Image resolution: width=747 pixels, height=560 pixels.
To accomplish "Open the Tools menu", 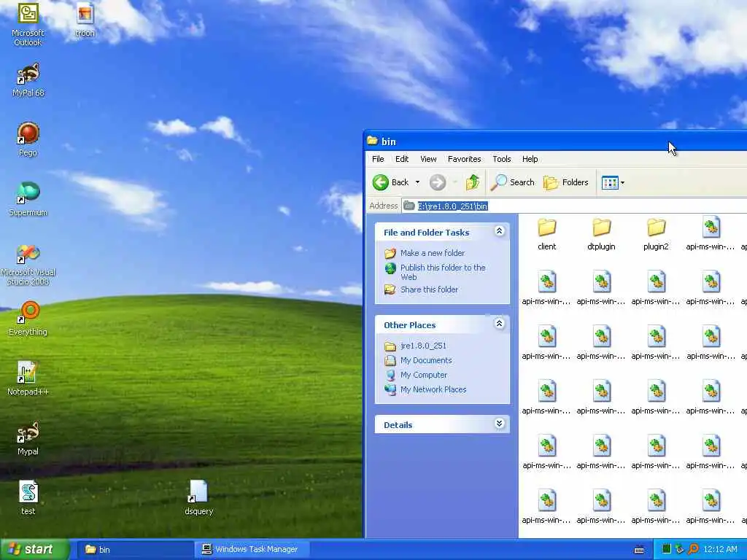I will pos(501,159).
